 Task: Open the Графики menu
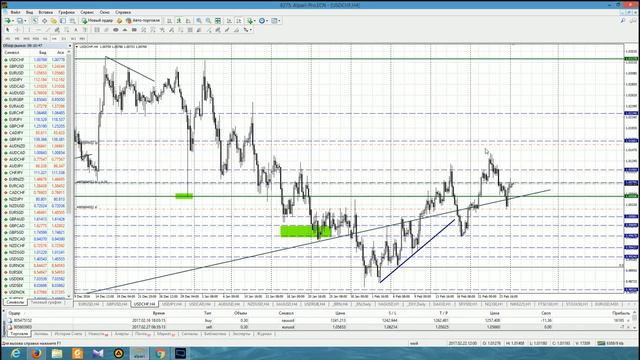[66, 12]
